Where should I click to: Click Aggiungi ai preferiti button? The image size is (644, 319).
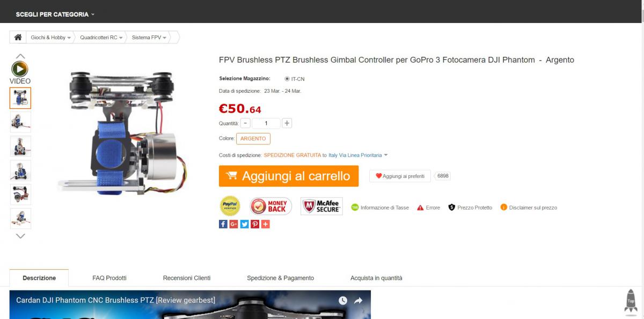[400, 176]
